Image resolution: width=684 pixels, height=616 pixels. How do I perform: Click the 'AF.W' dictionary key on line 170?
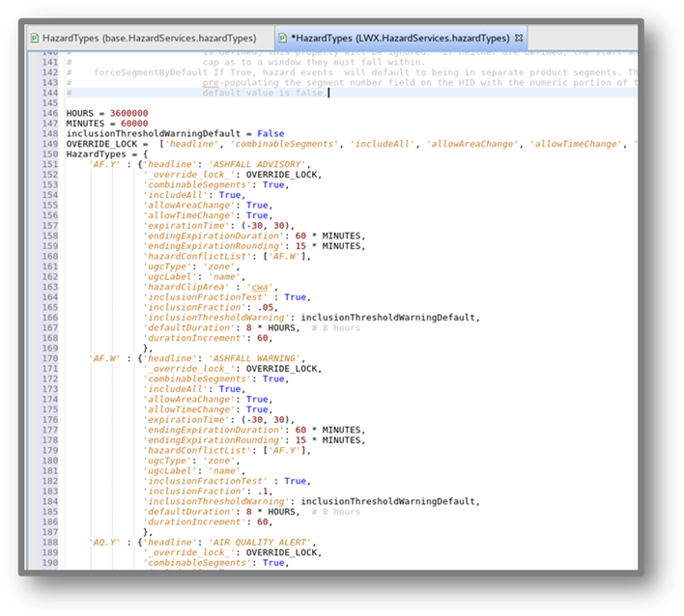tap(104, 358)
